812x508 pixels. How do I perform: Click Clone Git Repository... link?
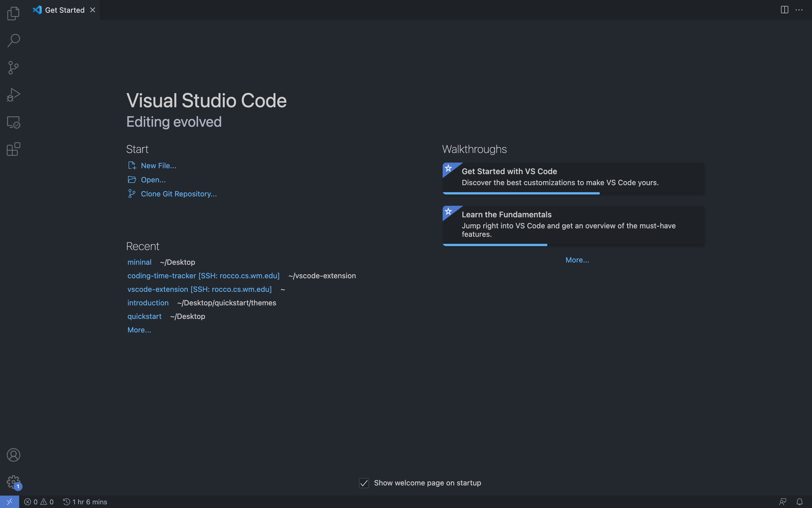point(179,194)
